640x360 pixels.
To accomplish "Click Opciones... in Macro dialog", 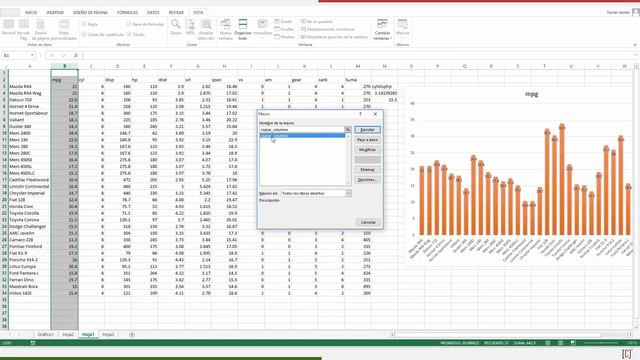I will (x=367, y=180).
